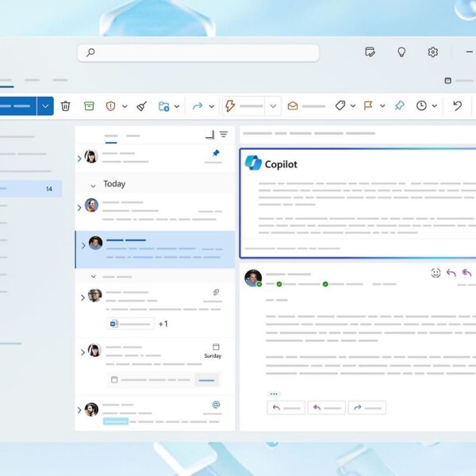Click the blue pin on the pinned message
Screen dimensions: 476x476
coord(216,153)
